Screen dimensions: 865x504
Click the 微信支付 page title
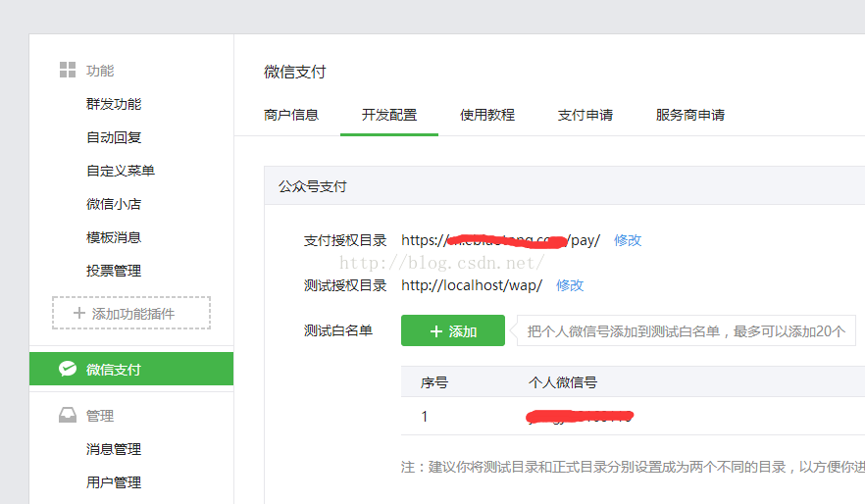pos(295,72)
